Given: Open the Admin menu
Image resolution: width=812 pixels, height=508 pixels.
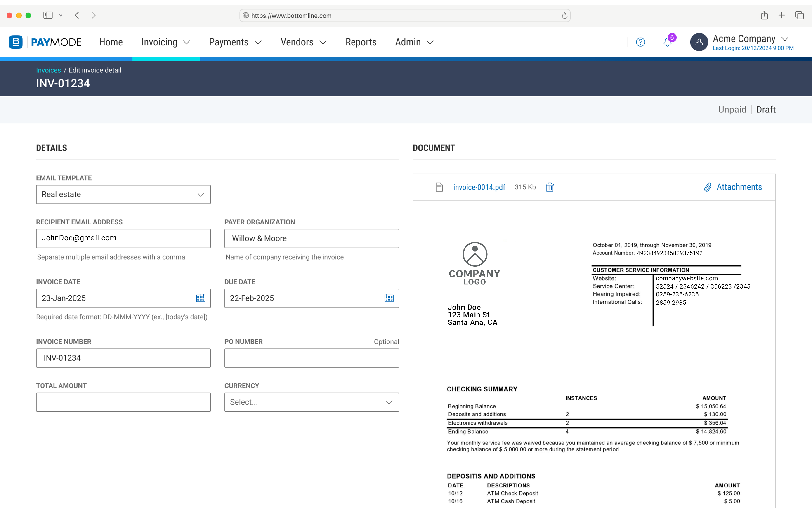Looking at the screenshot, I should [408, 42].
